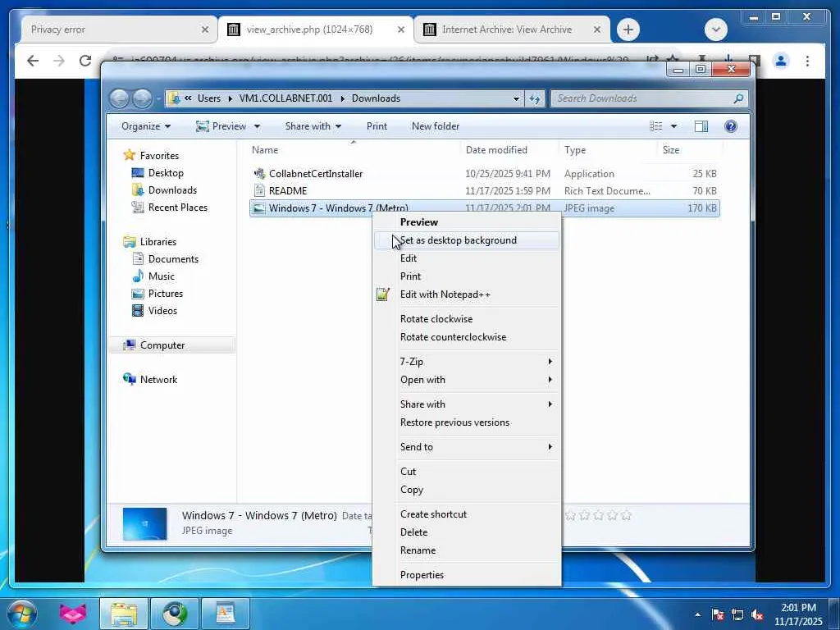
Task: Click the Explorer Forward navigation button
Action: pos(142,98)
